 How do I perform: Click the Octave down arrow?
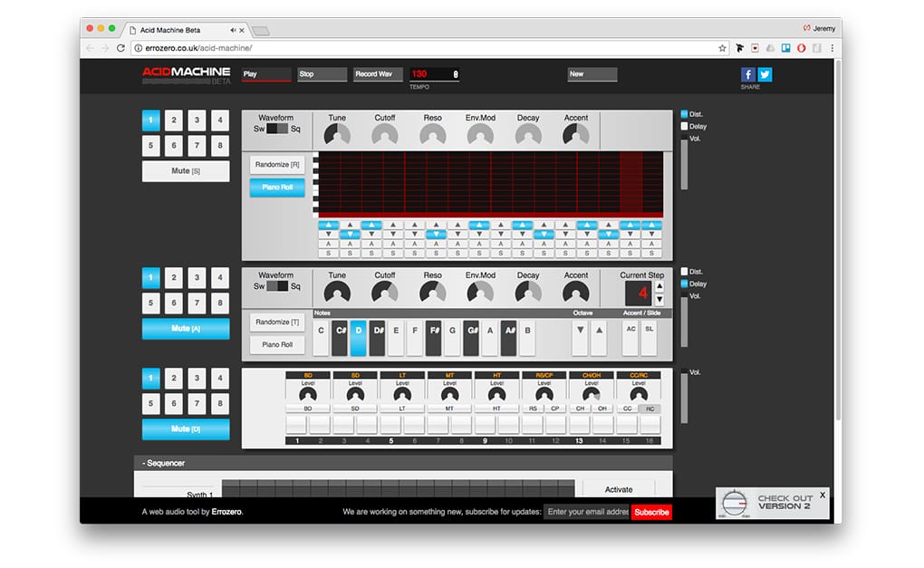580,332
